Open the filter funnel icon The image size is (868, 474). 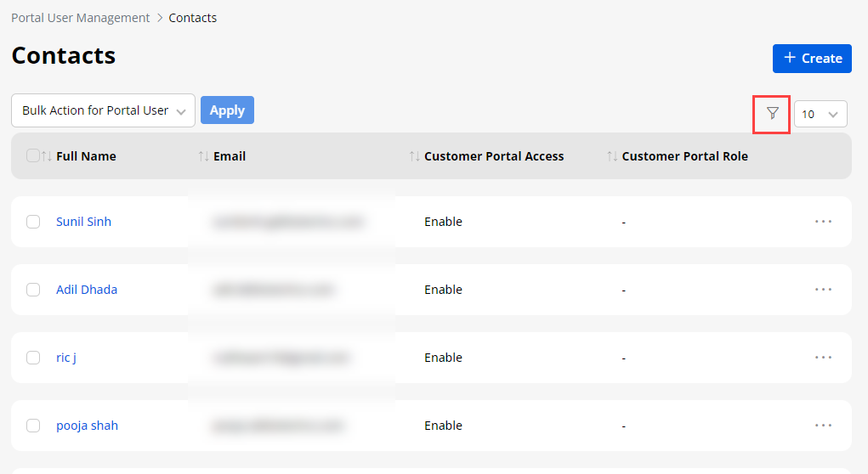[772, 114]
